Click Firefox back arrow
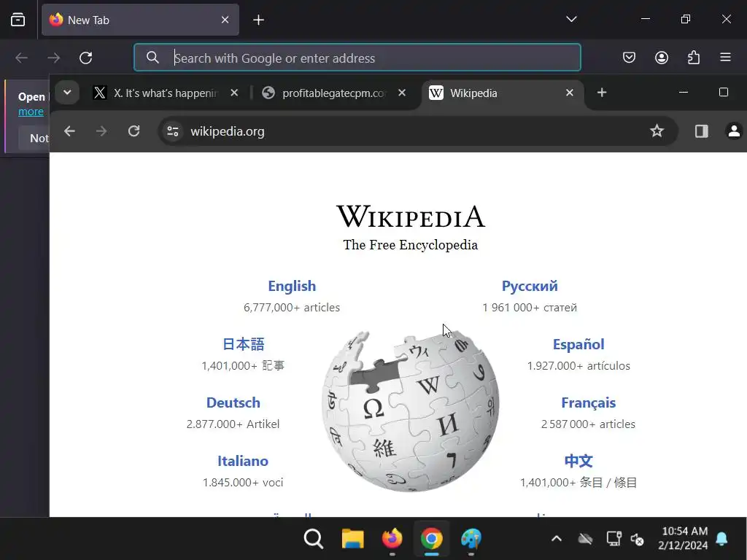747x560 pixels. pos(21,58)
